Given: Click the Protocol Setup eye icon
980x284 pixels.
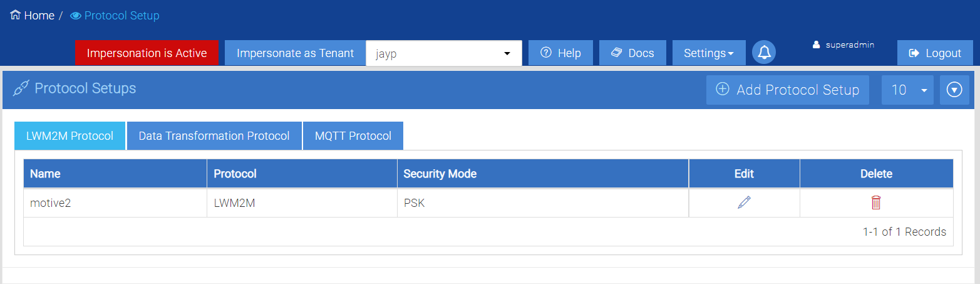Looking at the screenshot, I should coord(76,16).
